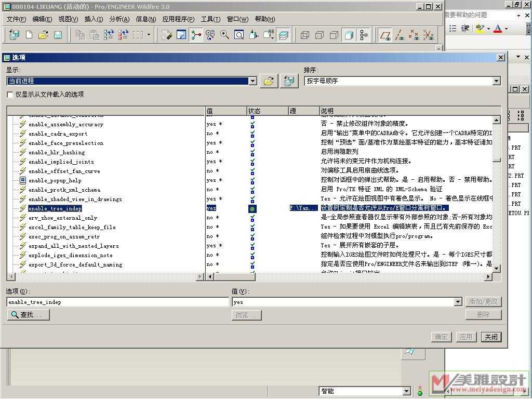Switch to Wireframe display icon
Viewport: 532px width, 399px height.
point(305,35)
